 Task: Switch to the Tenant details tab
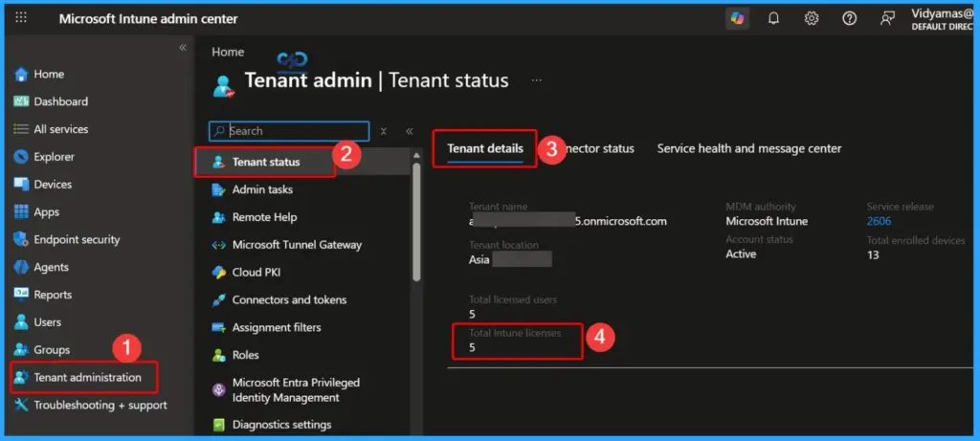485,148
